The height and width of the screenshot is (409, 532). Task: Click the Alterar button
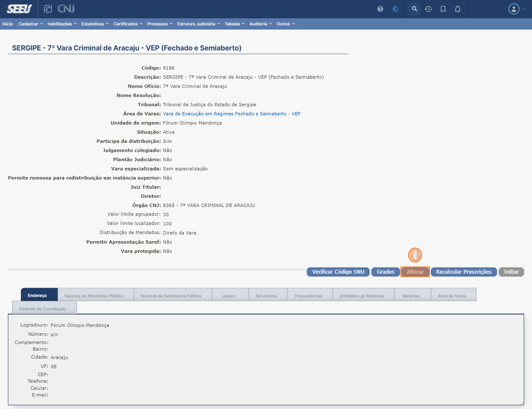pos(415,272)
